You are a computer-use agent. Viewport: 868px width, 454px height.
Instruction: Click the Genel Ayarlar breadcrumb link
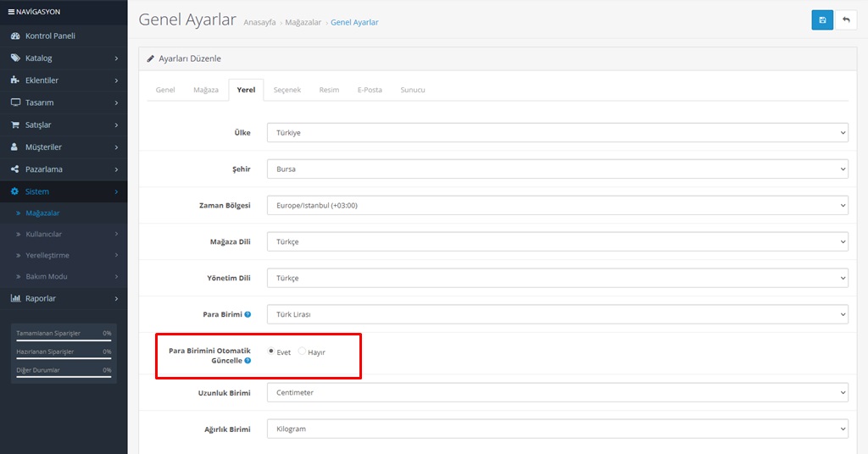pyautogui.click(x=354, y=23)
